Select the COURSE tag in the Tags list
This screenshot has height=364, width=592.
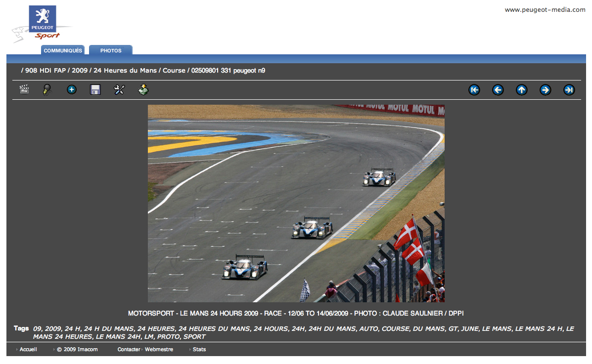point(395,329)
